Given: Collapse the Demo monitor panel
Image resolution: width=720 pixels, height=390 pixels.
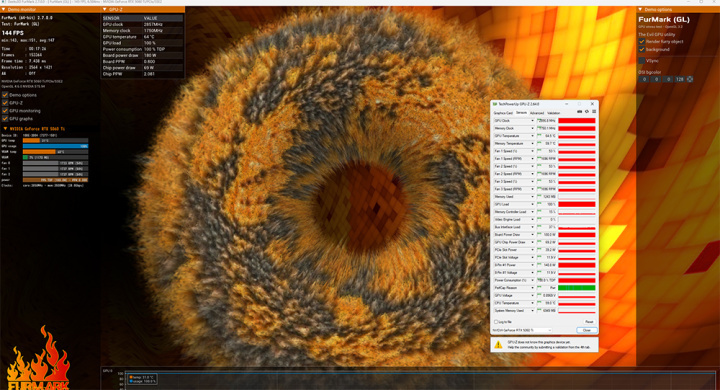Looking at the screenshot, I should (3, 9).
